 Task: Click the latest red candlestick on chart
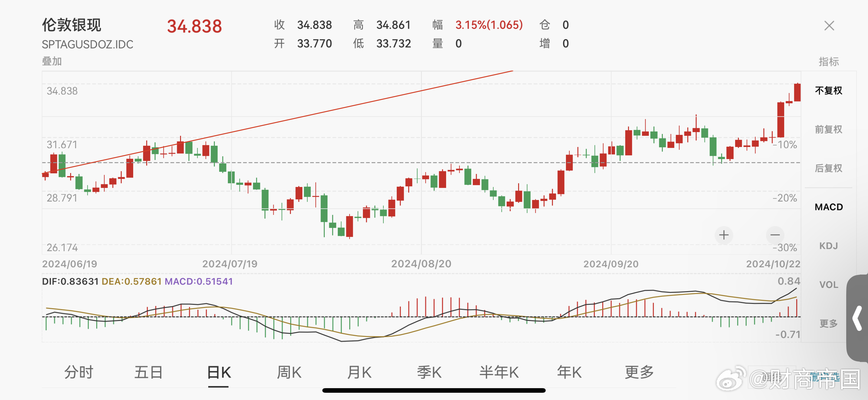(x=797, y=92)
